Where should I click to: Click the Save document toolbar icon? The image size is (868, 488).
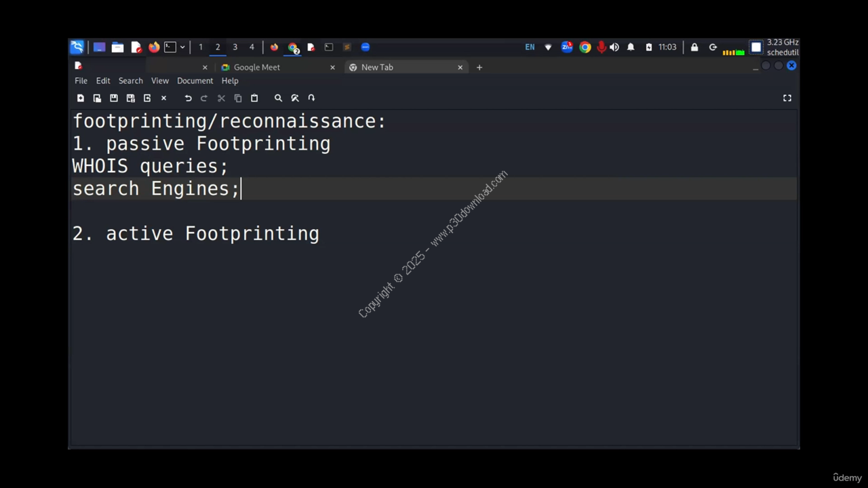pos(114,98)
